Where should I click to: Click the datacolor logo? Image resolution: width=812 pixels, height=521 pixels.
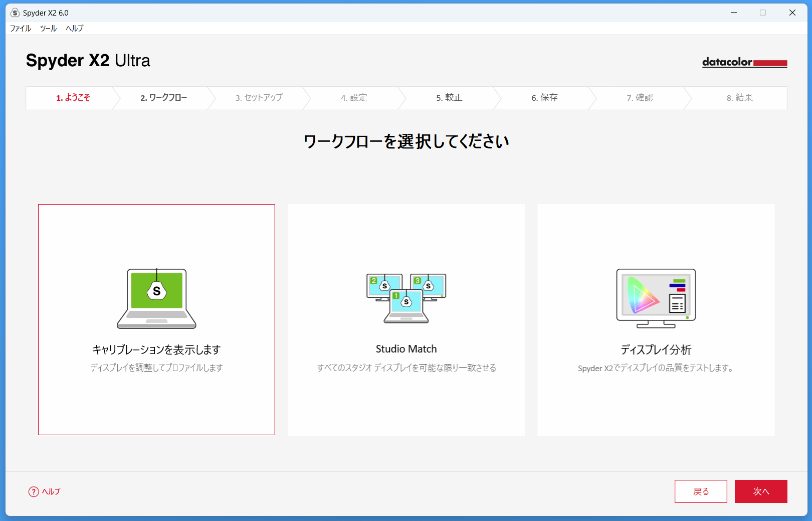coord(744,62)
